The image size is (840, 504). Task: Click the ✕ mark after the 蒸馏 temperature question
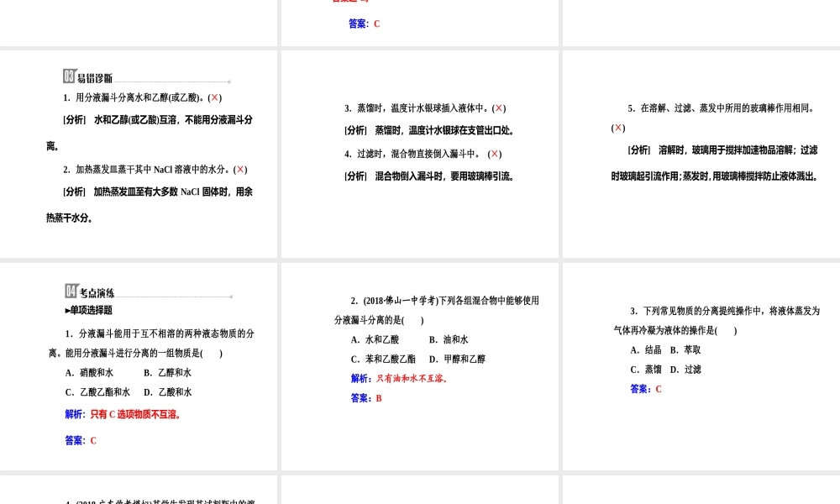pyautogui.click(x=497, y=108)
